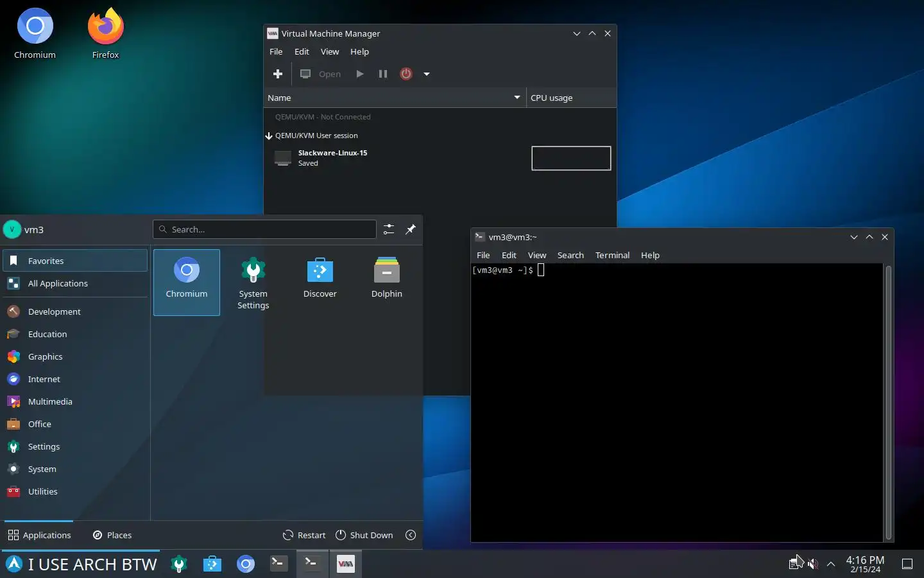This screenshot has height=578, width=924.
Task: Open selected VM console in toolbar
Action: click(321, 74)
